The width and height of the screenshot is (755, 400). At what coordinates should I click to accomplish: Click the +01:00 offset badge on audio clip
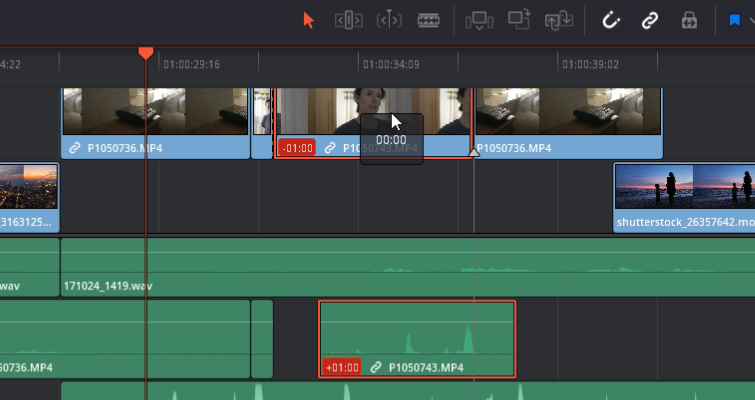coord(342,368)
